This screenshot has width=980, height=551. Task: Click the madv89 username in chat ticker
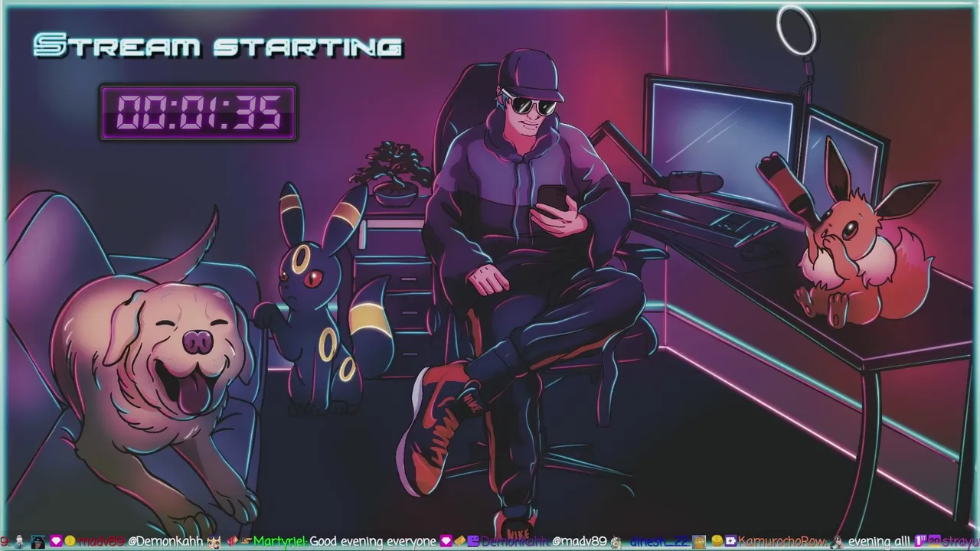coord(100,542)
